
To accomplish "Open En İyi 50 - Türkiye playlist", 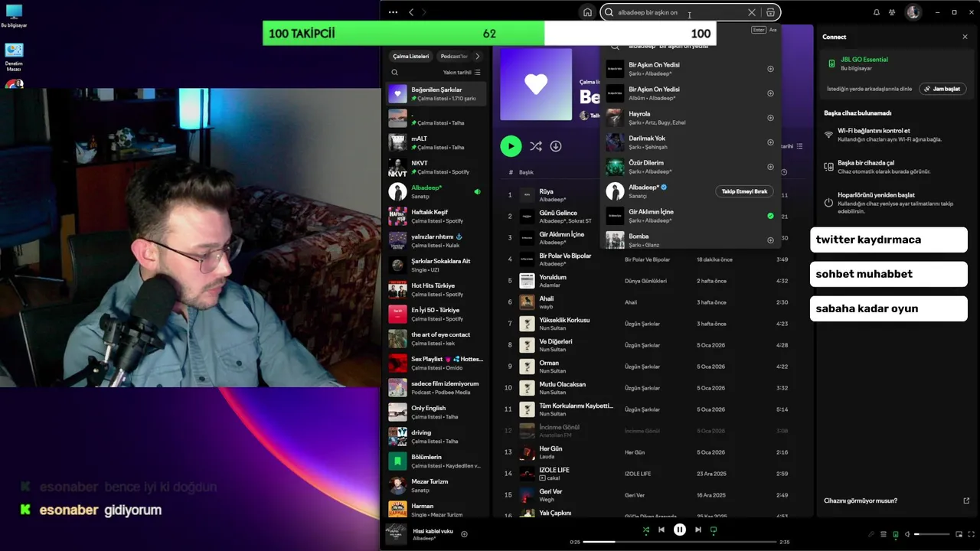I will [436, 315].
